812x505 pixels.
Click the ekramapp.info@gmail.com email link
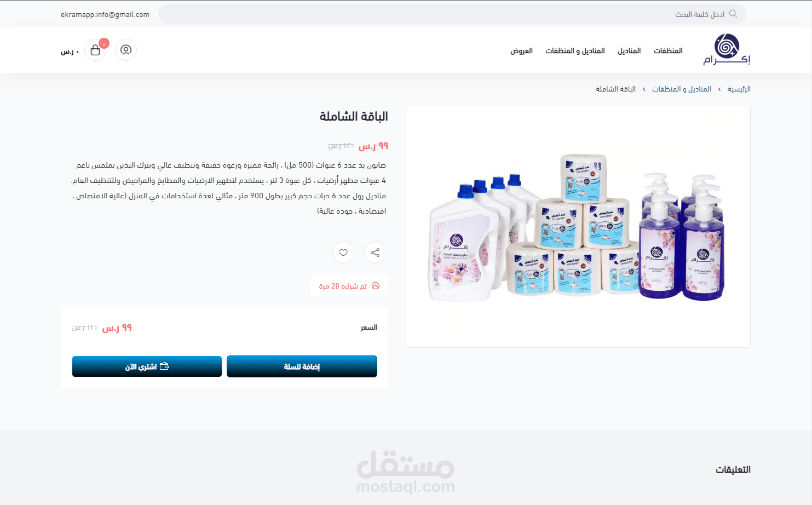click(x=105, y=14)
